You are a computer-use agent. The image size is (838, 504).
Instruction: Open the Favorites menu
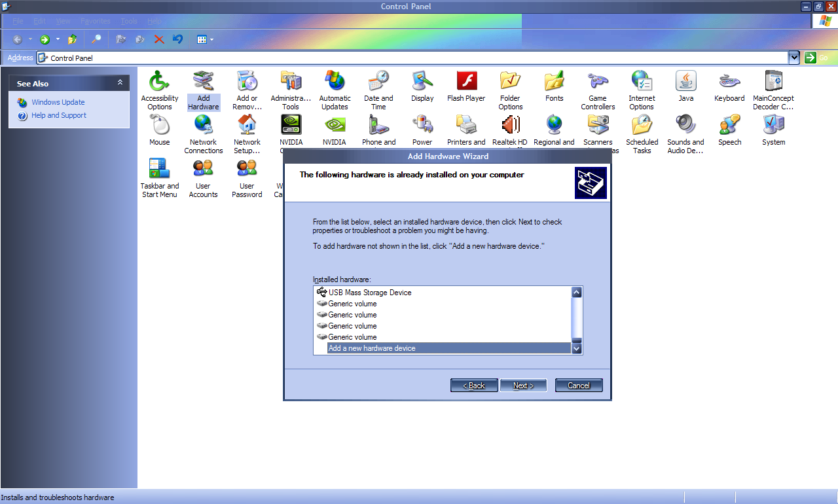[x=96, y=21]
